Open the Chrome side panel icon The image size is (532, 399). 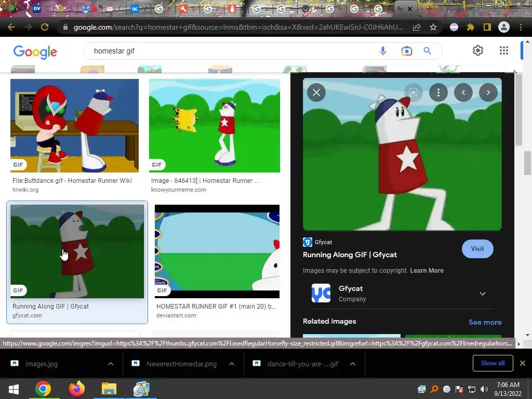[487, 27]
